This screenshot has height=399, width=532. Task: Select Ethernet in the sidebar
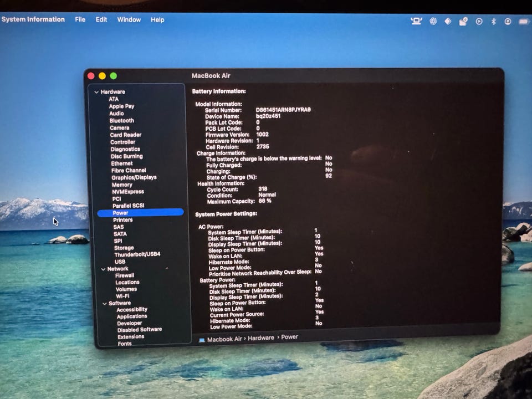tap(122, 163)
